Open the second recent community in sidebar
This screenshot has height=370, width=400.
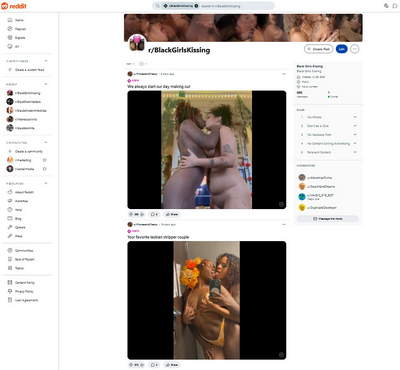[x=24, y=102]
